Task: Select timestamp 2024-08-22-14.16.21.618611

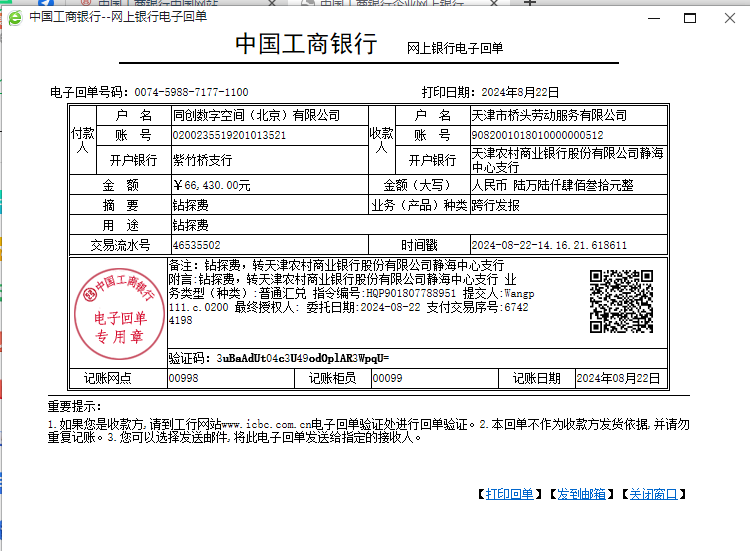Action: (549, 245)
